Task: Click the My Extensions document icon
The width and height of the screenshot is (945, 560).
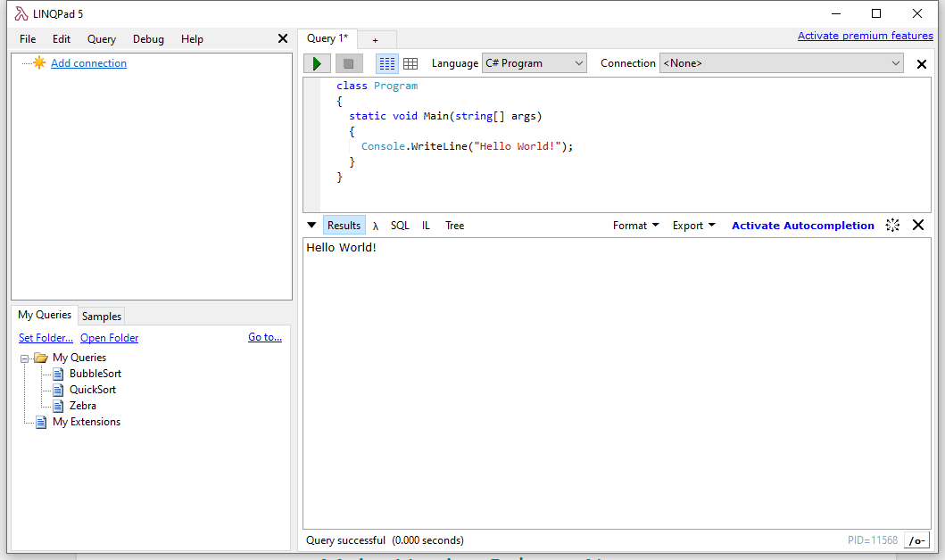Action: 41,422
